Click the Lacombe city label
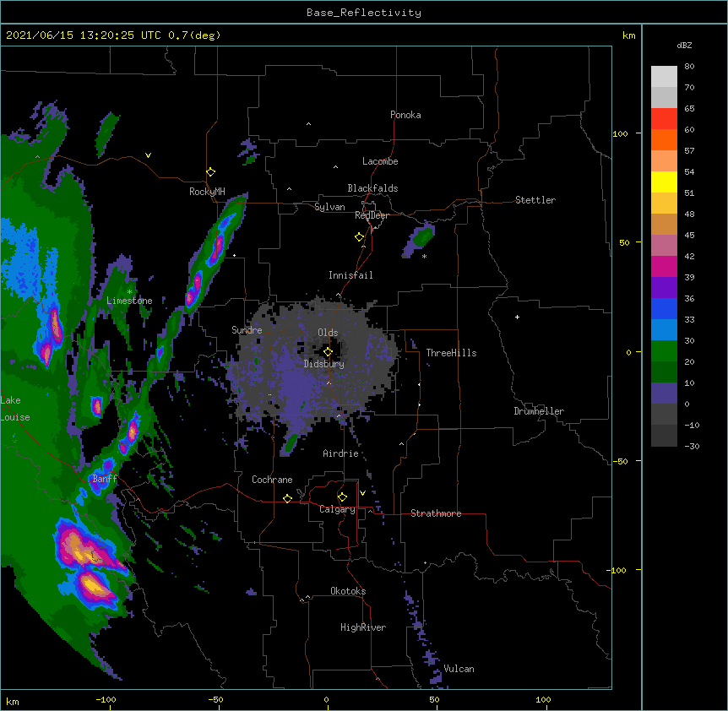 380,161
